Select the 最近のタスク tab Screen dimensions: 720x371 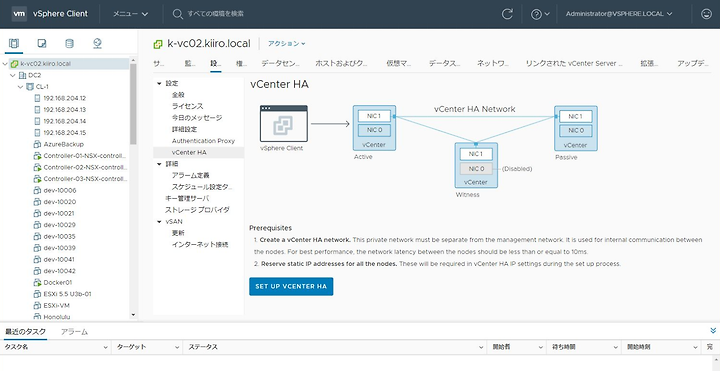(25, 332)
